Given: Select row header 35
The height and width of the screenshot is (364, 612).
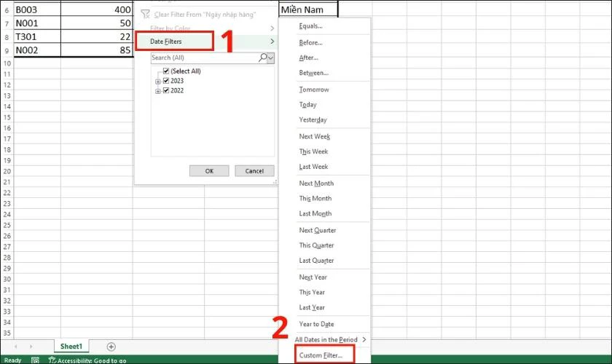Looking at the screenshot, I should pos(7,333).
